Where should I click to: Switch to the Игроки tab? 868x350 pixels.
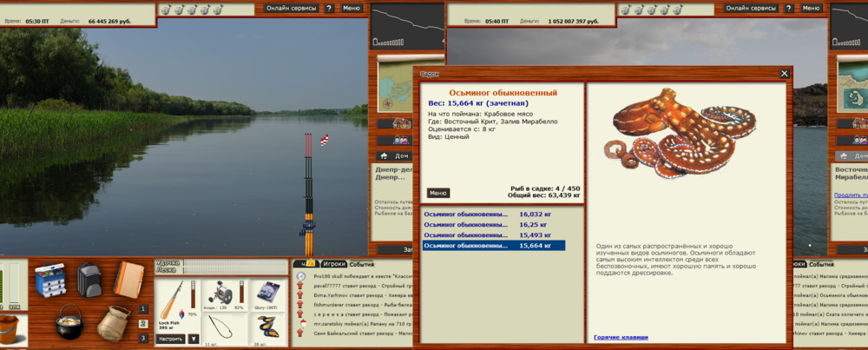click(x=333, y=263)
